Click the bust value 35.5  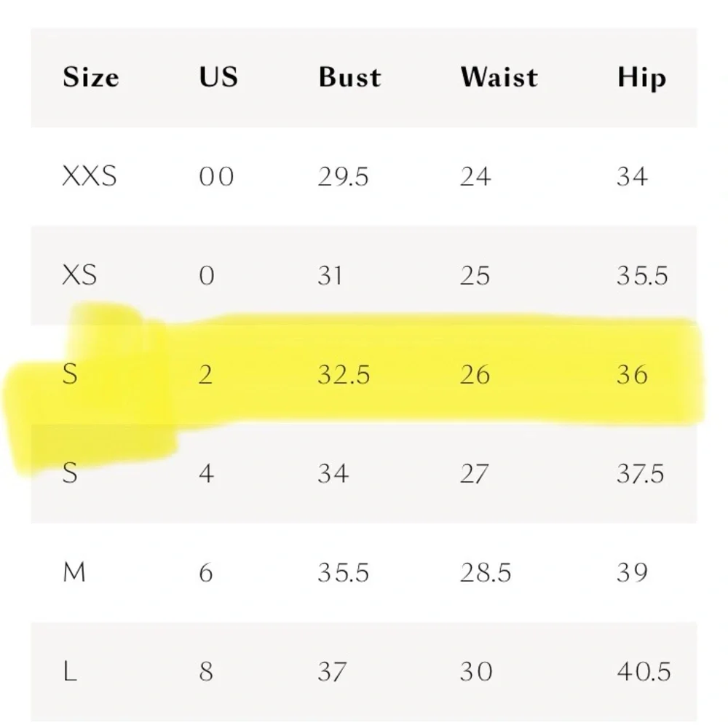pyautogui.click(x=344, y=572)
